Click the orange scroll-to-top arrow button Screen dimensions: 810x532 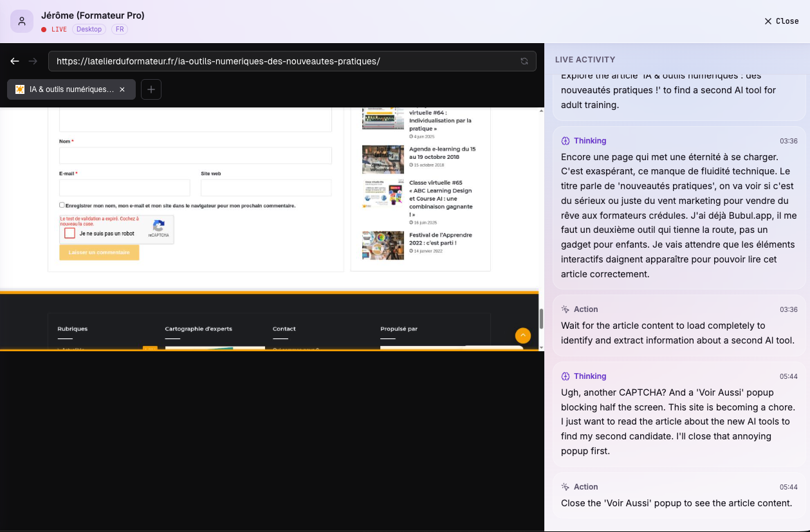point(523,335)
